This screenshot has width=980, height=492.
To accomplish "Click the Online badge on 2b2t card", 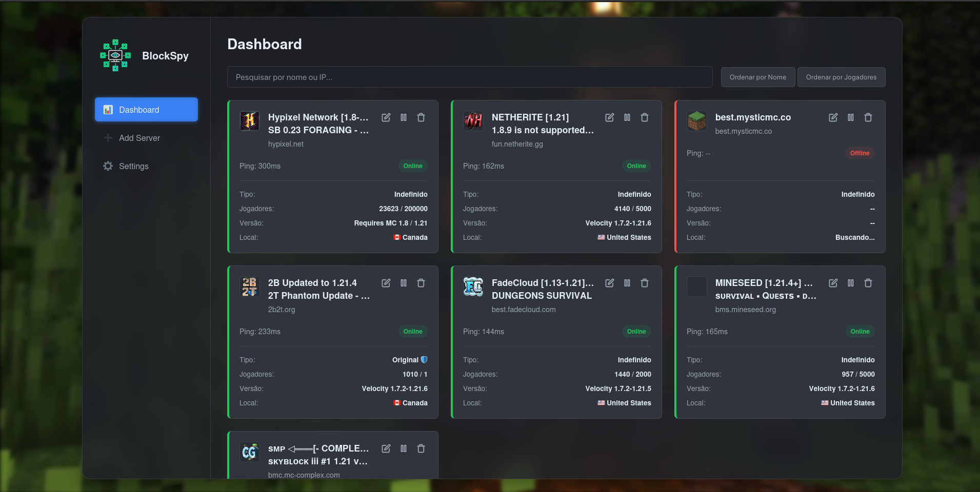I will pos(413,332).
